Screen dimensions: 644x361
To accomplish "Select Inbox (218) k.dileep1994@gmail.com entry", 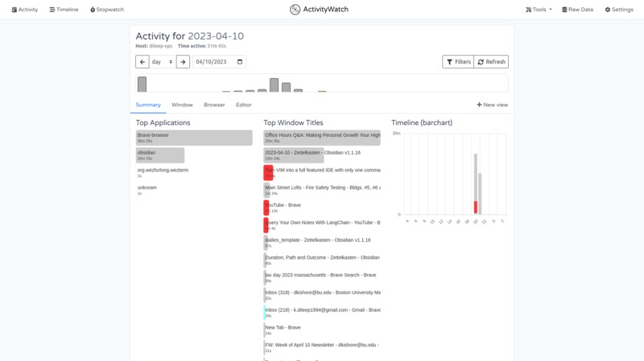I will tap(322, 313).
